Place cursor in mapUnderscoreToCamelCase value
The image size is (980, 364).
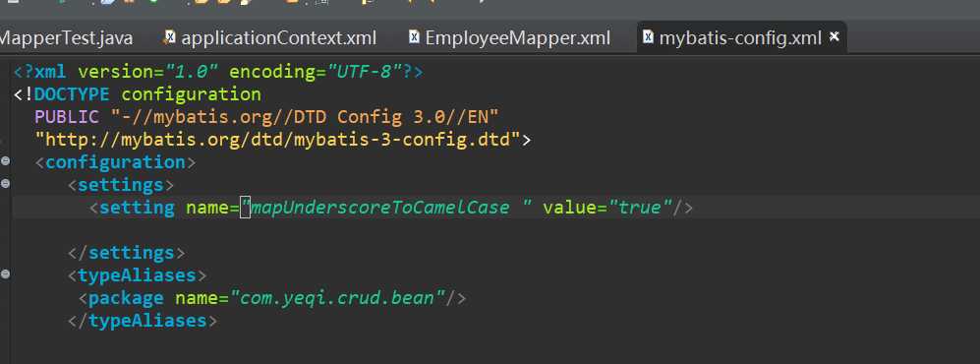380,208
